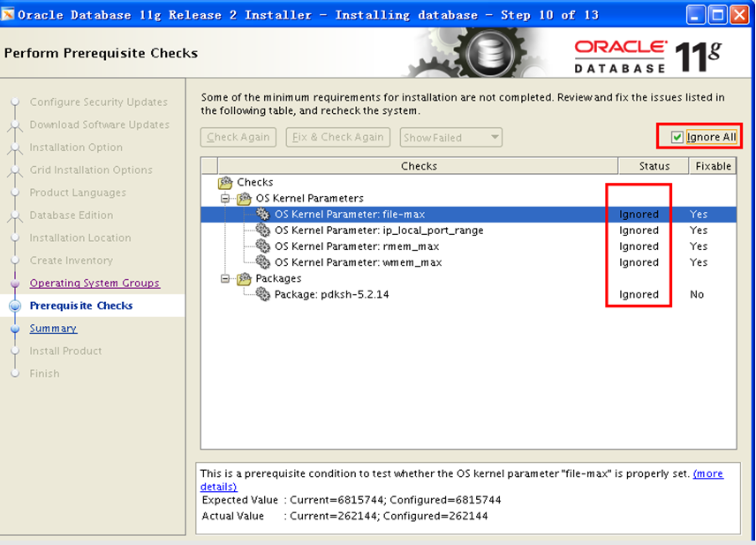Click the Finish step

(x=44, y=374)
